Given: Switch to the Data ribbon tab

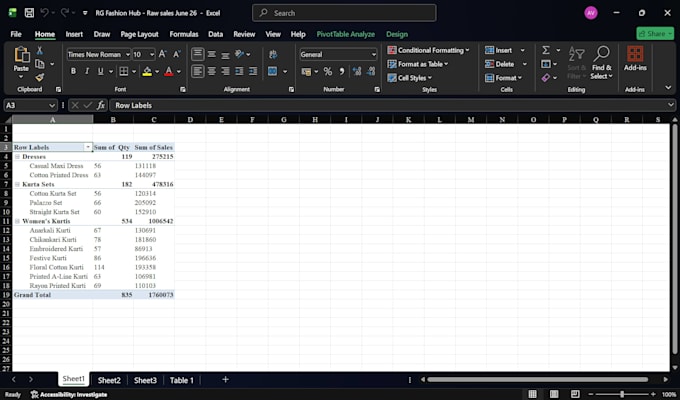Looking at the screenshot, I should [x=216, y=34].
